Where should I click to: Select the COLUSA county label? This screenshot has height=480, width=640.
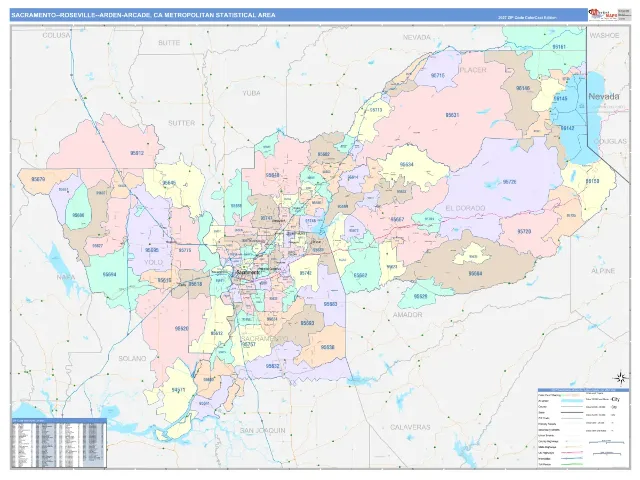(x=56, y=36)
